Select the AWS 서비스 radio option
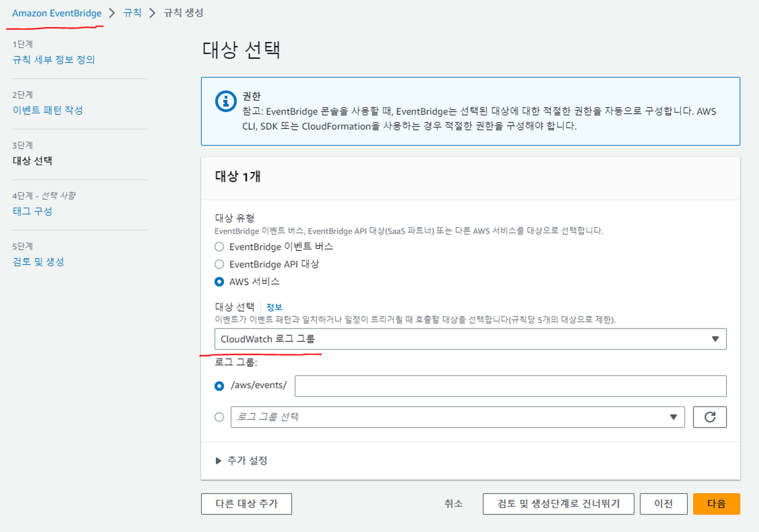759x532 pixels. (x=219, y=282)
